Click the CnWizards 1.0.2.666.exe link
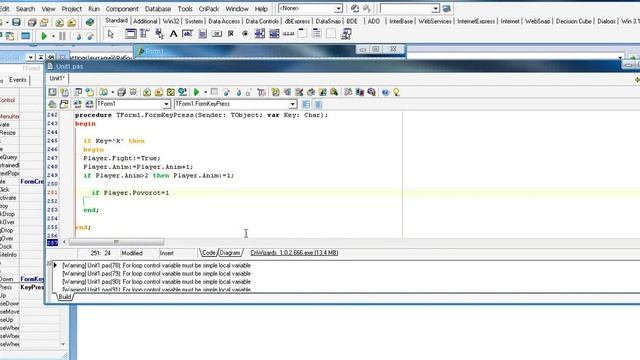Image resolution: width=640 pixels, height=360 pixels. click(x=294, y=253)
